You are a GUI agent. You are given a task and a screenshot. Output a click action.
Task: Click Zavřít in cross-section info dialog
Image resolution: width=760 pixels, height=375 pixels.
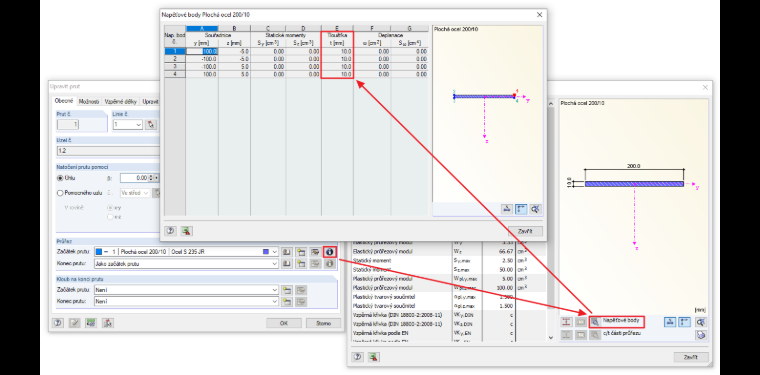691,357
